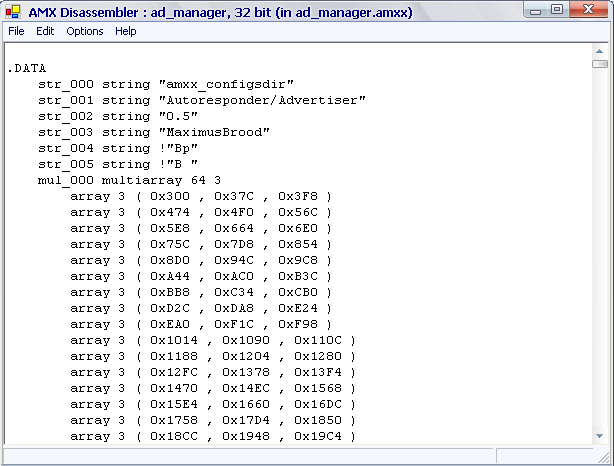Click the .DATA section header line
Screen dimensions: 614x466
[x=27, y=69]
